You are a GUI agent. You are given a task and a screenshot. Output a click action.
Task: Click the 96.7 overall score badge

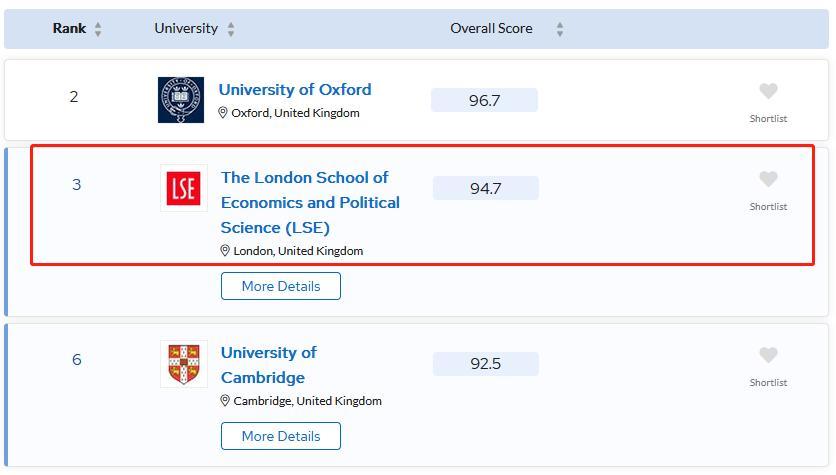(x=484, y=100)
